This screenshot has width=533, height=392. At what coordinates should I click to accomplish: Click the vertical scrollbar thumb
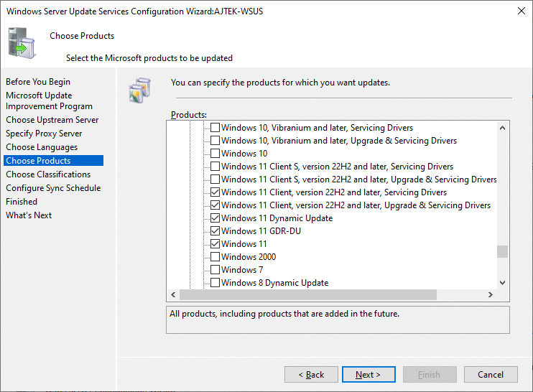[x=502, y=252]
